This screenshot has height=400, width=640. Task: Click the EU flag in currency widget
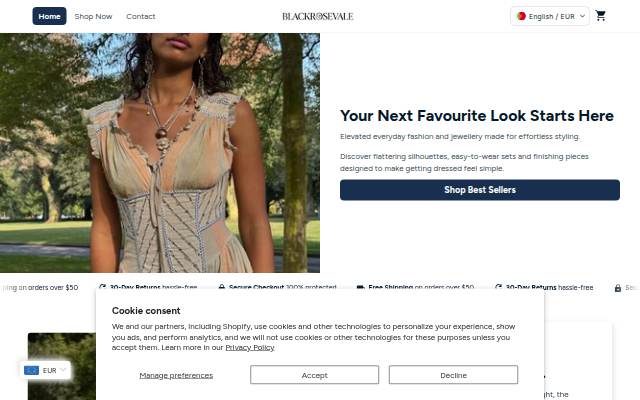[x=31, y=370]
